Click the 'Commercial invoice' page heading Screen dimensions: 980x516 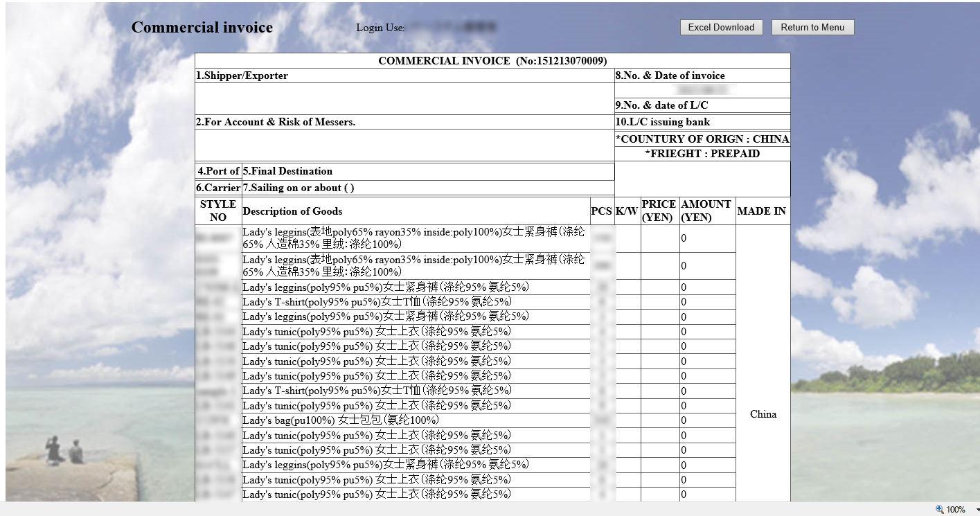tap(202, 27)
